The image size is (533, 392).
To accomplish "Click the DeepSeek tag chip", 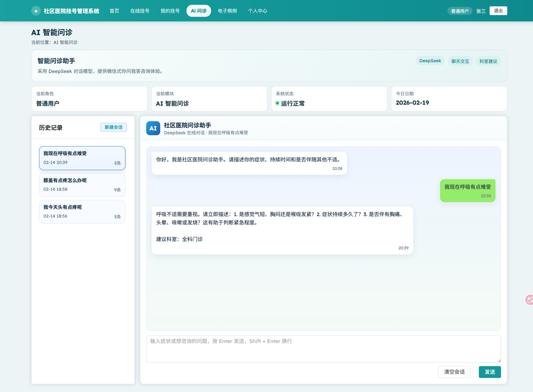I will 430,61.
